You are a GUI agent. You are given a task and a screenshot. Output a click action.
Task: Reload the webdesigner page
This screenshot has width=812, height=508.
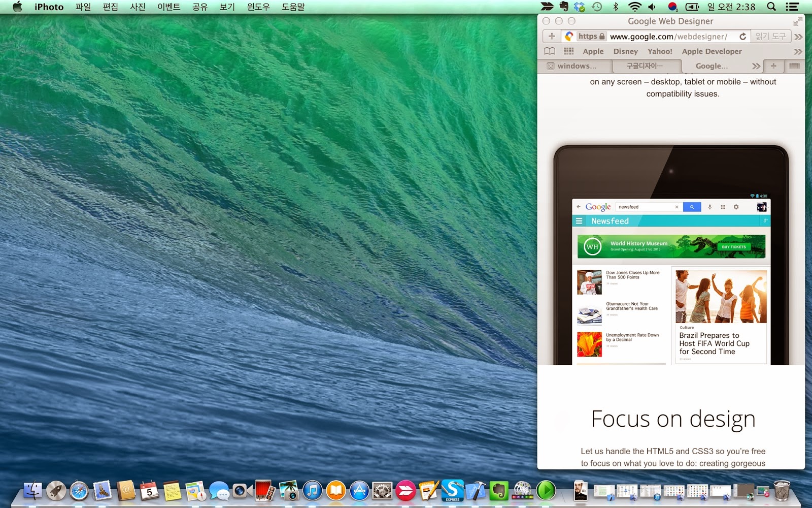742,36
